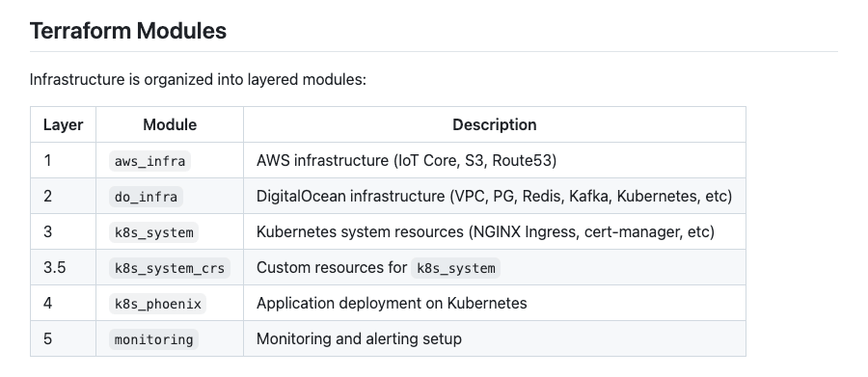This screenshot has width=868, height=377.
Task: Click the sentence "Infrastructure is organized into layered modules:"
Action: pos(198,80)
